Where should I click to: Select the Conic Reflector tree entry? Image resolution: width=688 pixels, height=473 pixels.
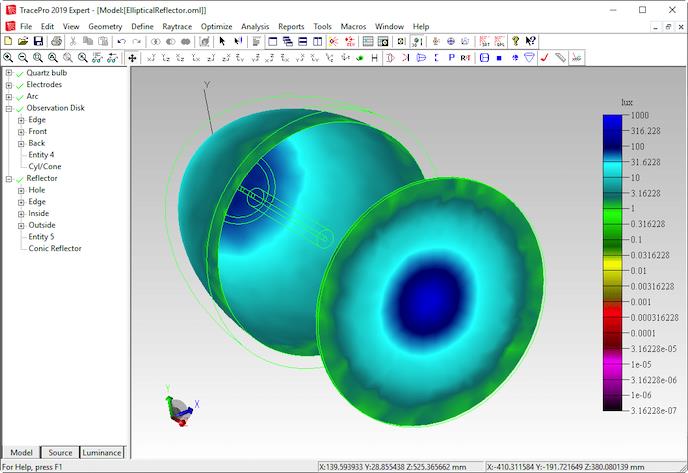click(55, 248)
